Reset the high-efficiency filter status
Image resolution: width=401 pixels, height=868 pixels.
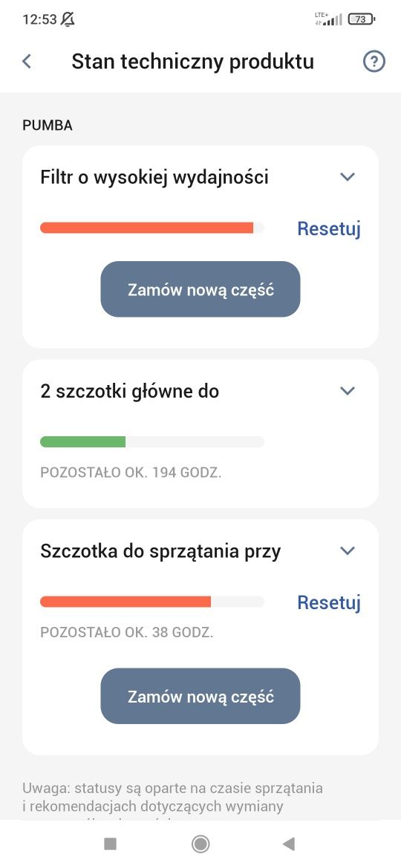point(329,228)
